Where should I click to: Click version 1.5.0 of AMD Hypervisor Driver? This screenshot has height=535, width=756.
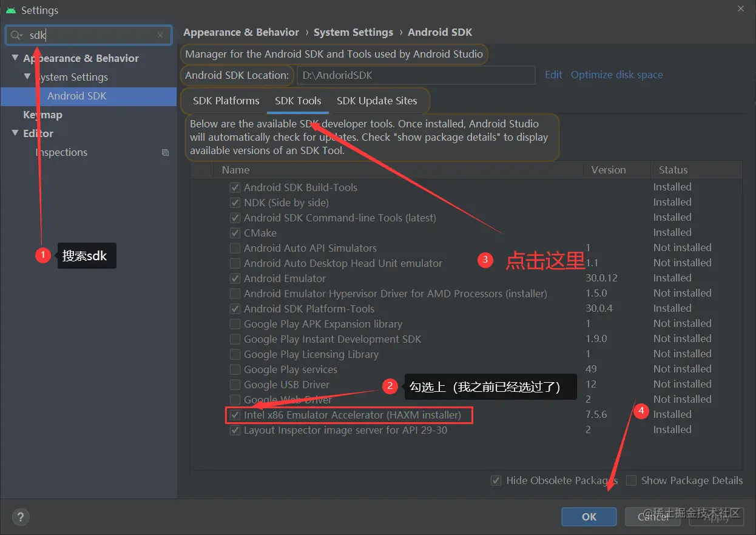pos(596,293)
